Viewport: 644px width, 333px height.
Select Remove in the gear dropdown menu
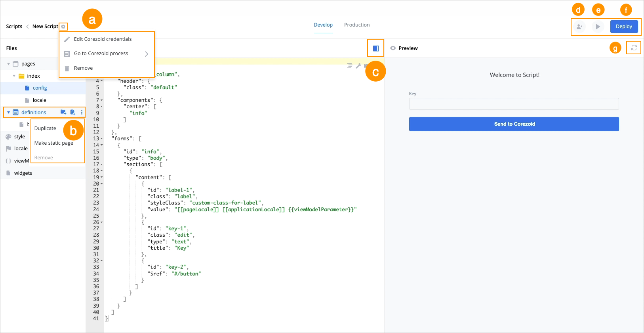click(x=83, y=68)
